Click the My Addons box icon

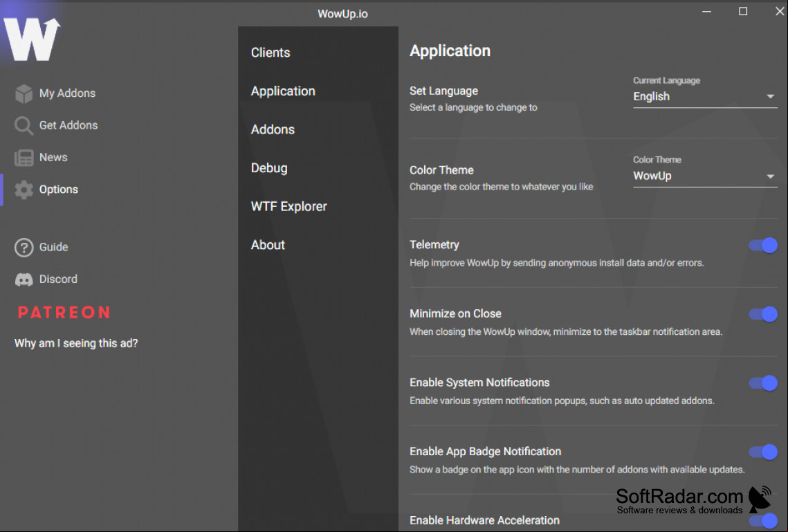[x=24, y=93]
